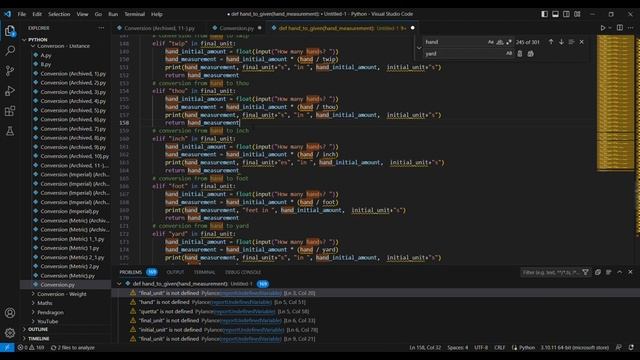640x360 pixels.
Task: Open Conversion (Metric) 2.py file
Action: 69,267
